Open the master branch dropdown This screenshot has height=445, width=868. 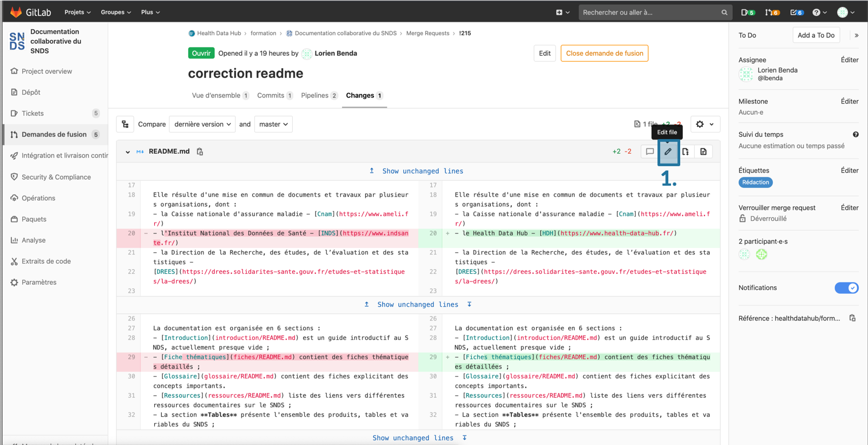tap(273, 124)
